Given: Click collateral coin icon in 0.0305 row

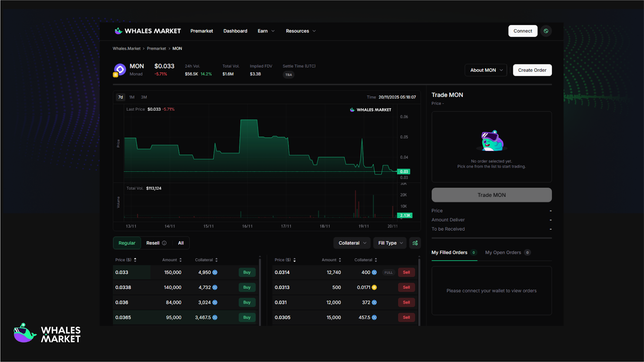Looking at the screenshot, I should (374, 317).
